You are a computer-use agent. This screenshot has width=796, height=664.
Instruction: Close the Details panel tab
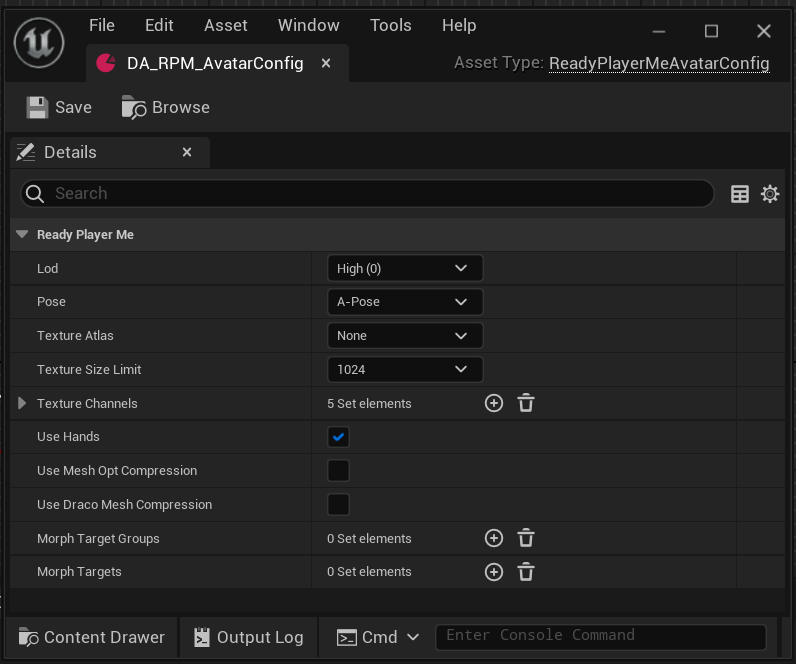pyautogui.click(x=187, y=152)
